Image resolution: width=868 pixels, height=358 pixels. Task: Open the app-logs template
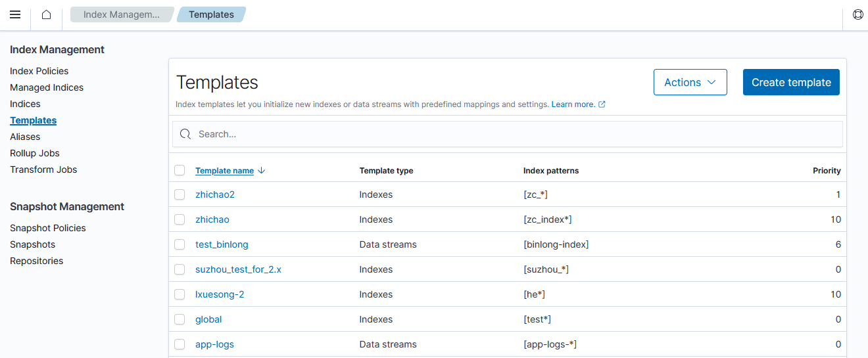(214, 344)
